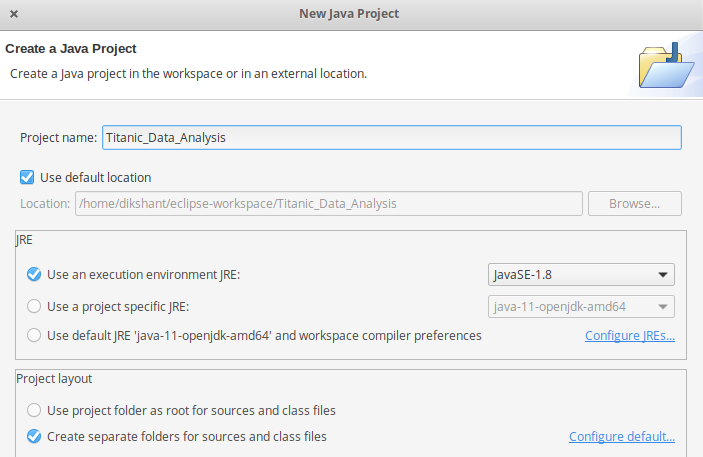Click the 'JRE' group label

24,239
